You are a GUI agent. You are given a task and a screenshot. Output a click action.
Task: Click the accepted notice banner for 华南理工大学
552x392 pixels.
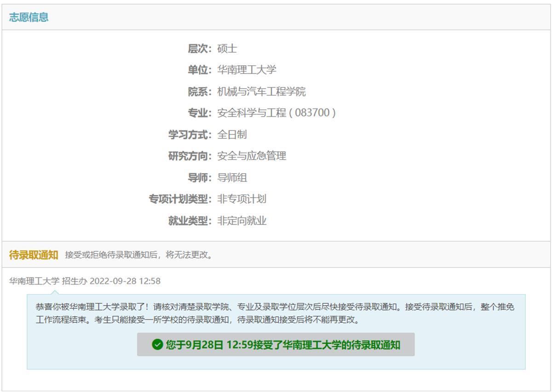point(276,345)
